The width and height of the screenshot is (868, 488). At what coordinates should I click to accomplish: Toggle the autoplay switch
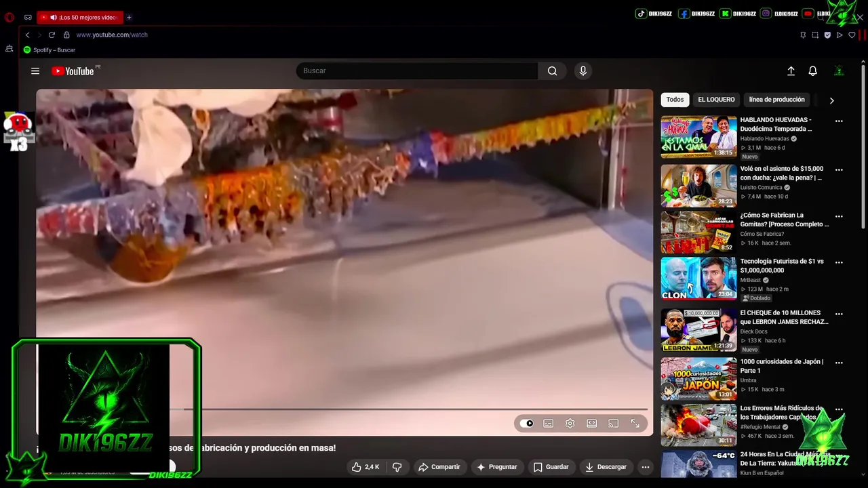[527, 424]
